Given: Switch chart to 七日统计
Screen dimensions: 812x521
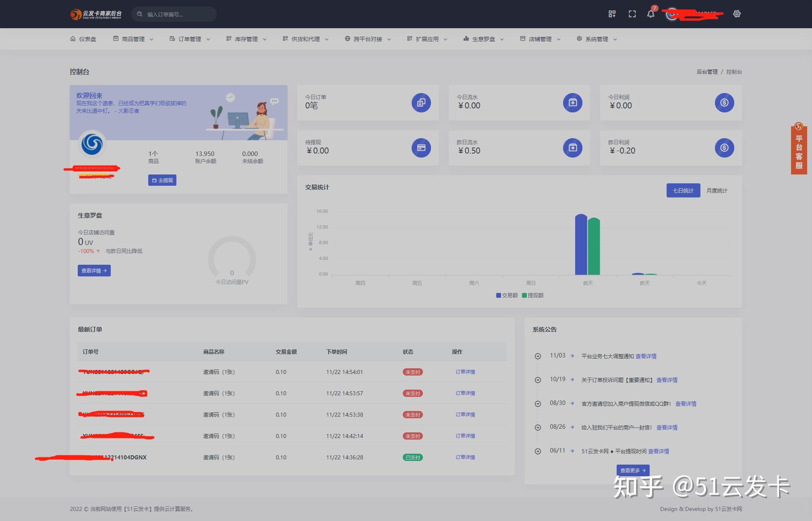Looking at the screenshot, I should coord(683,191).
